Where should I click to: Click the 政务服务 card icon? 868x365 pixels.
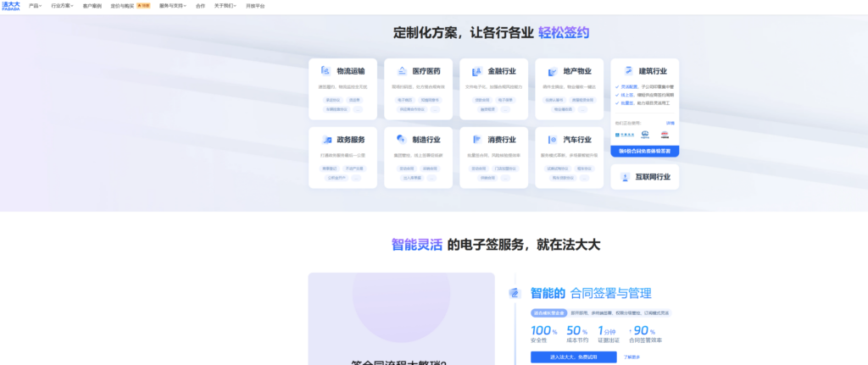pyautogui.click(x=326, y=140)
